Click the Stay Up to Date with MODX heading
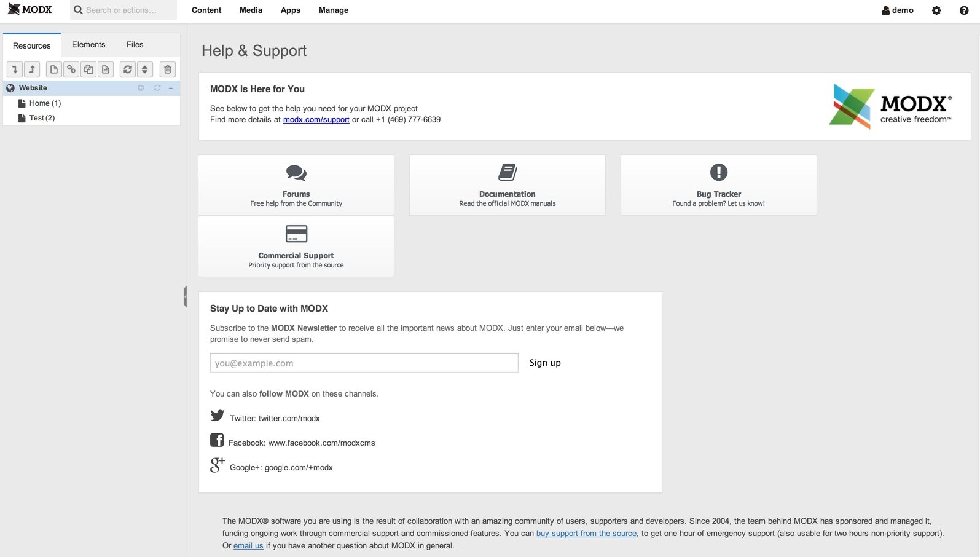The image size is (980, 557). click(x=269, y=309)
